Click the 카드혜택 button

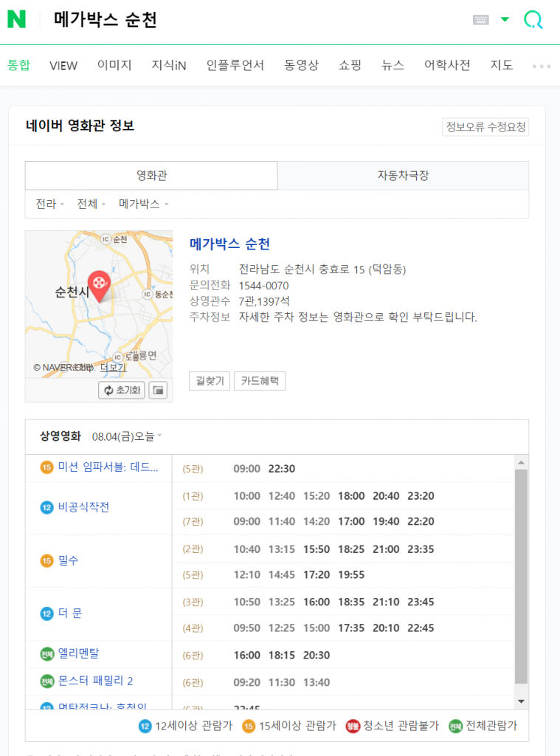260,381
